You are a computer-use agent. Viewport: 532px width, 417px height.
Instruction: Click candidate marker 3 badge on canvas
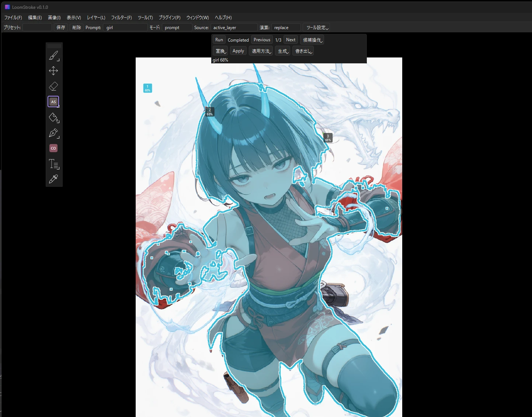328,138
